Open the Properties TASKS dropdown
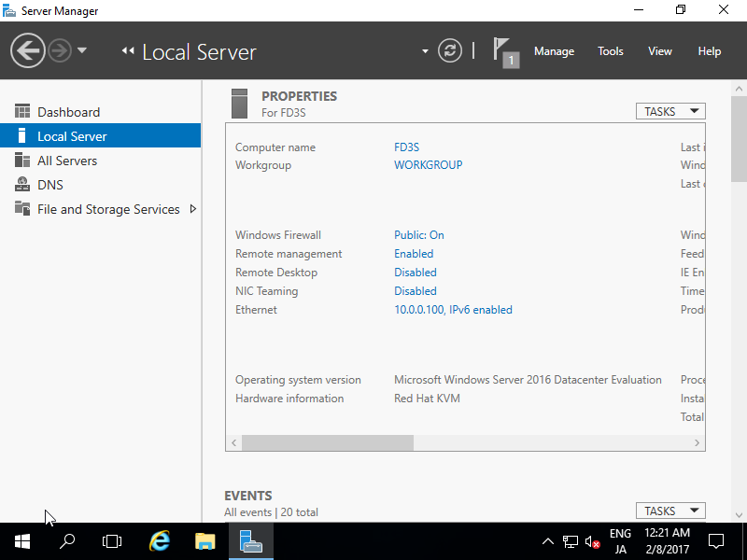This screenshot has width=747, height=560. pyautogui.click(x=670, y=110)
